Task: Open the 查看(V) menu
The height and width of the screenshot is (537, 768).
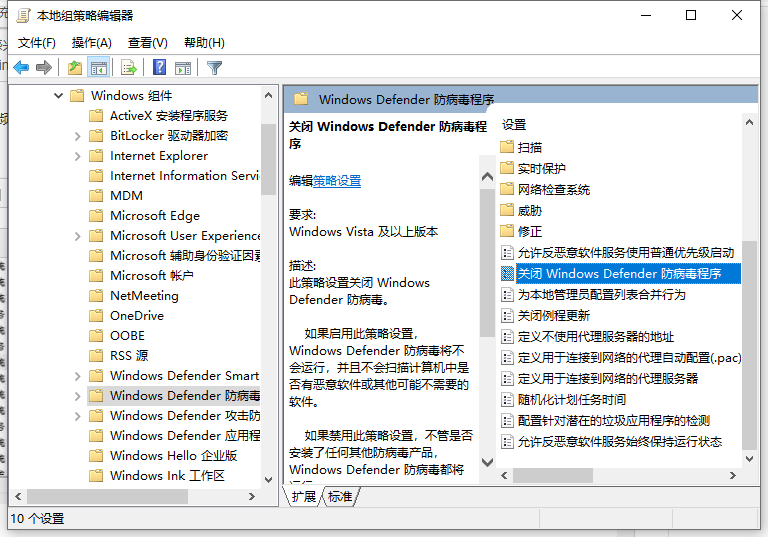Action: pyautogui.click(x=147, y=43)
